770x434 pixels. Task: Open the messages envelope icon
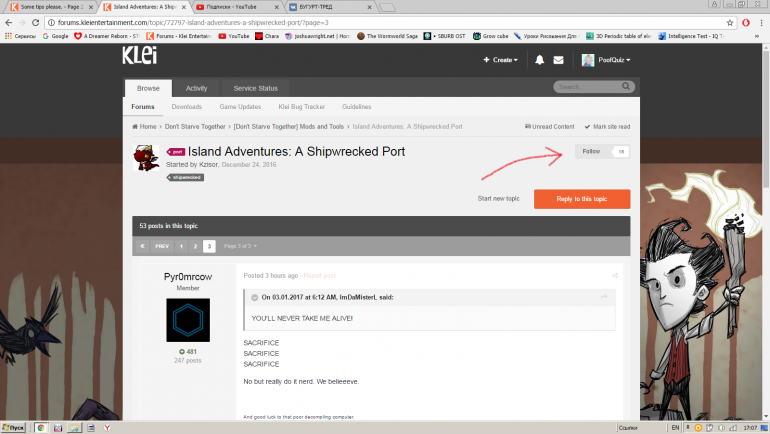tap(558, 60)
